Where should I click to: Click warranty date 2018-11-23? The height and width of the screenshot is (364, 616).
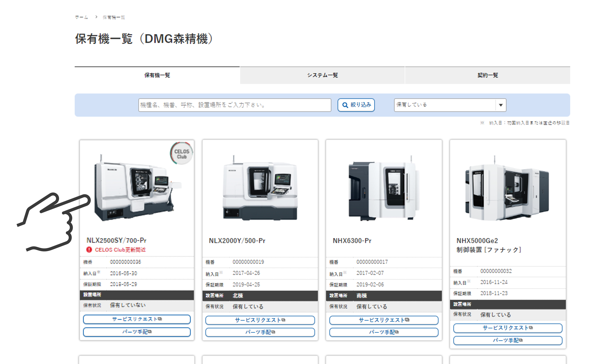(494, 293)
